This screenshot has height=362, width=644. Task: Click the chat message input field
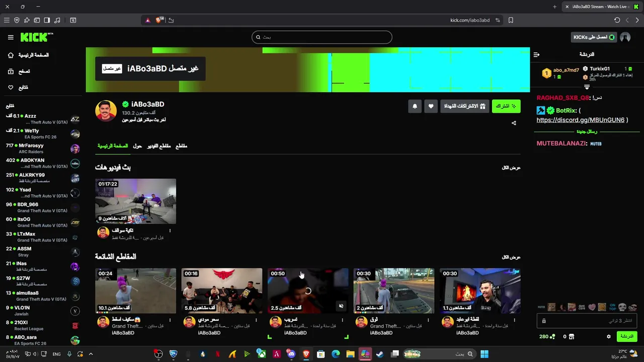point(587,320)
